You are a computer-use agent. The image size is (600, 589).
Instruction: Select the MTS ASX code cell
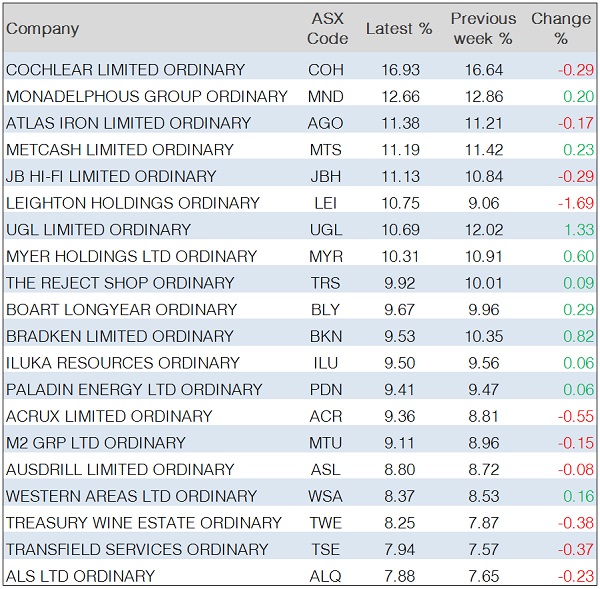click(x=326, y=150)
